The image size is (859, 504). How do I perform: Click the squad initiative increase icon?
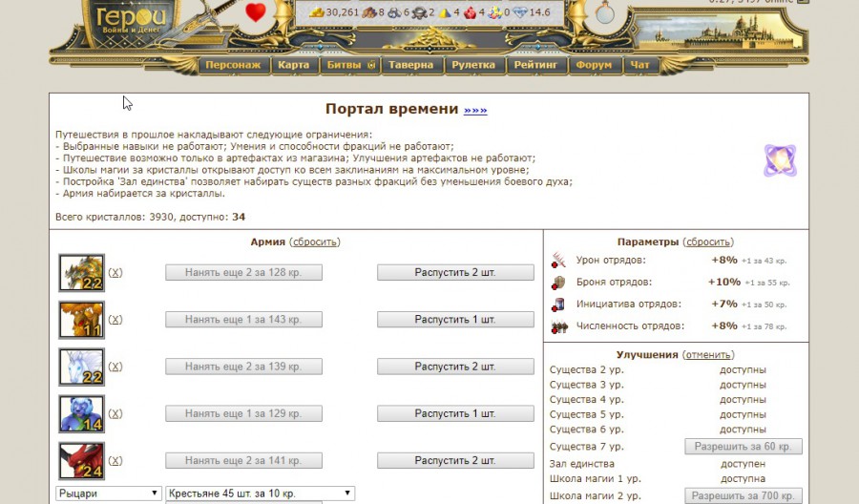click(x=559, y=304)
